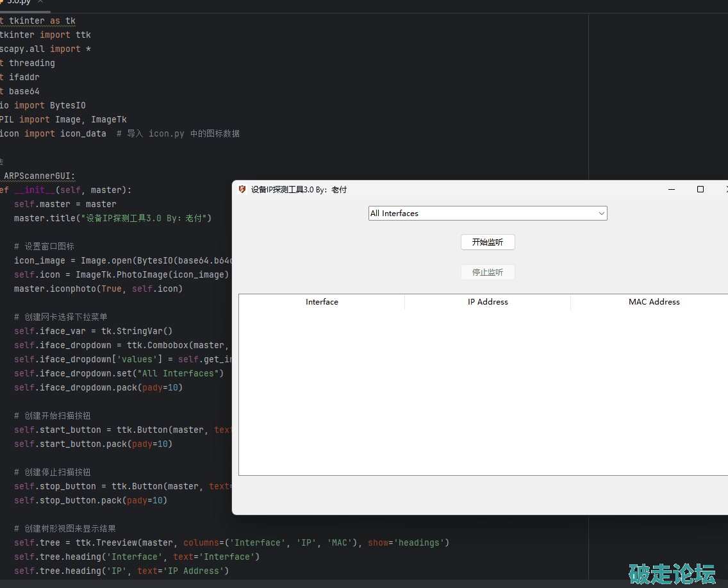Place cursor on the threading import line

pos(31,63)
